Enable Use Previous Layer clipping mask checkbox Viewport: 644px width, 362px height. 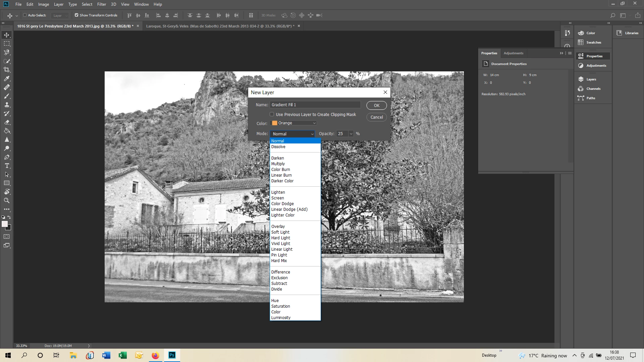[272, 115]
